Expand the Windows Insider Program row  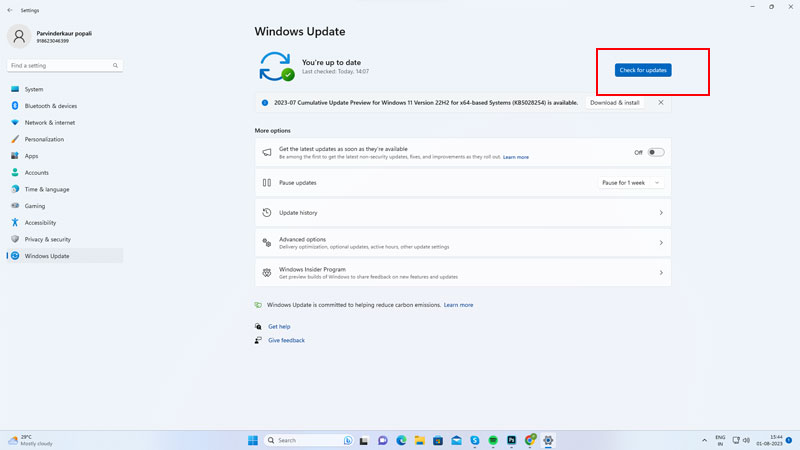(x=463, y=273)
